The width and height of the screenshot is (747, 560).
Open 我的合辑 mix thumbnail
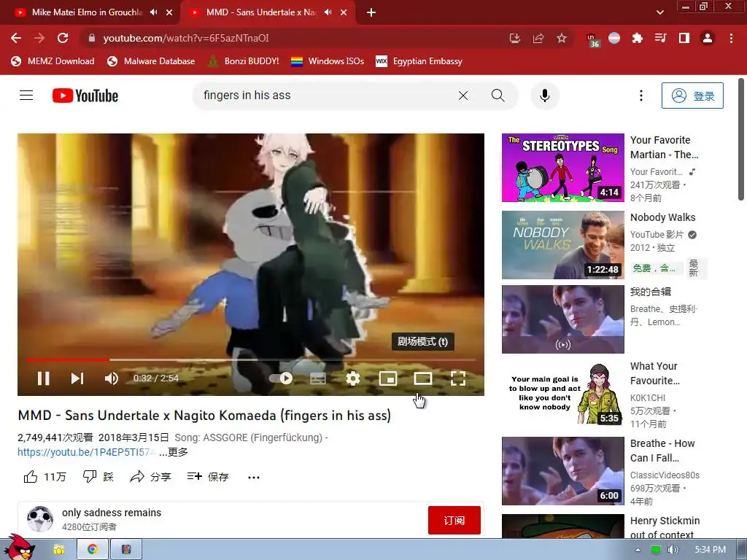(562, 319)
